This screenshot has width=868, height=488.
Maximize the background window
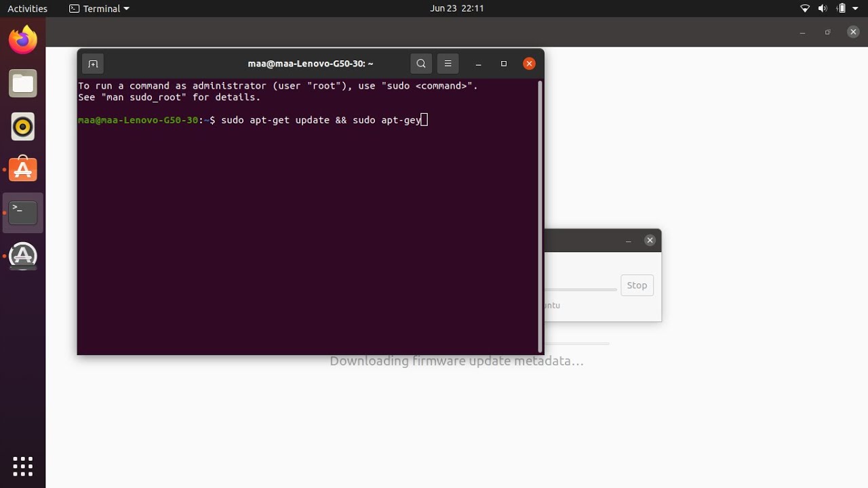pos(827,32)
